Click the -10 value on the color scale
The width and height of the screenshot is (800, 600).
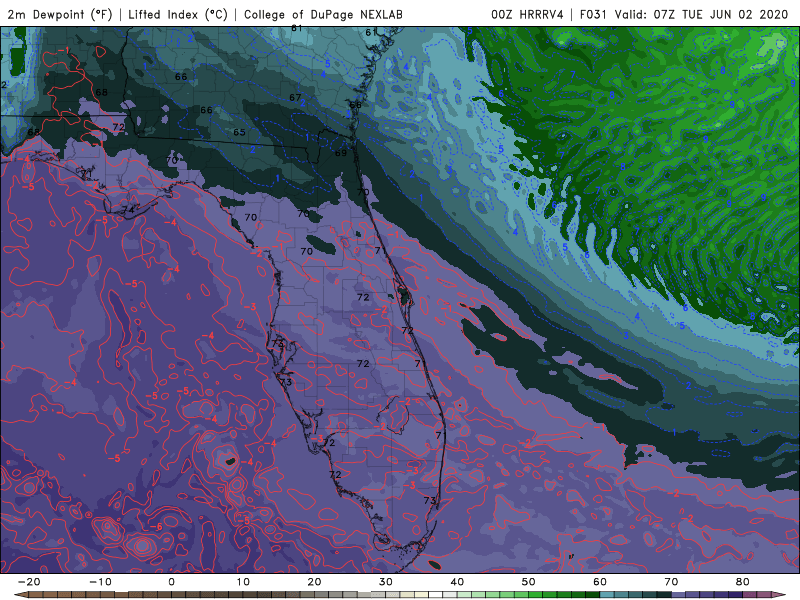(x=100, y=582)
